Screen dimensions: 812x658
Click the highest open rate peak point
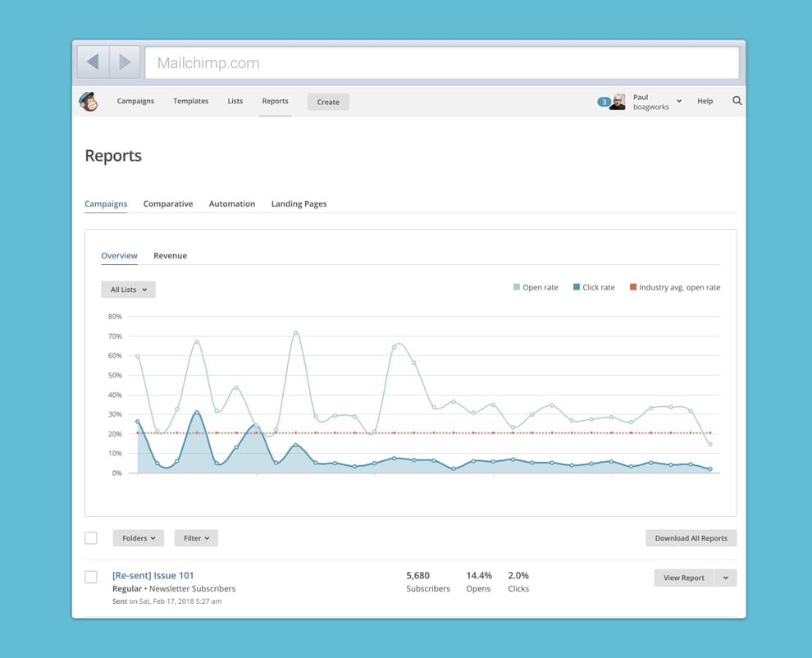(x=296, y=332)
